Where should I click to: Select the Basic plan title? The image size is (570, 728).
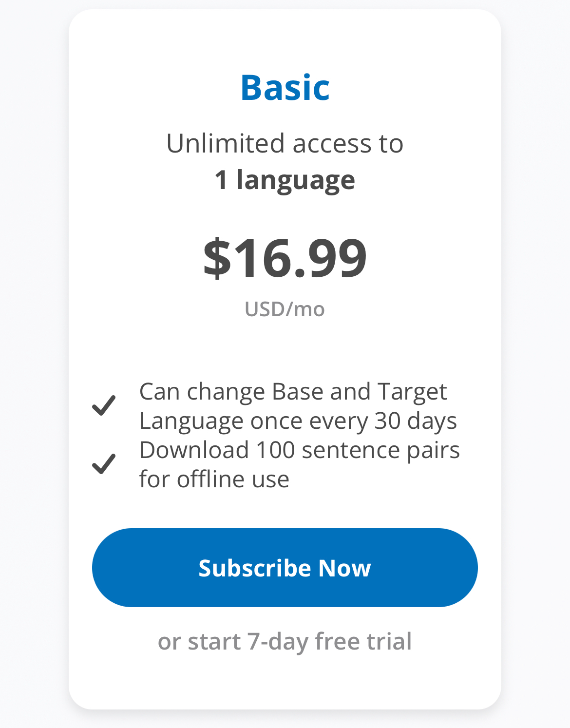[285, 88]
